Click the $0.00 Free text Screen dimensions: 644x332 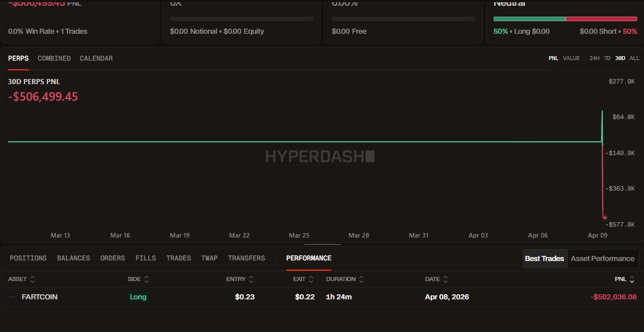(x=349, y=31)
